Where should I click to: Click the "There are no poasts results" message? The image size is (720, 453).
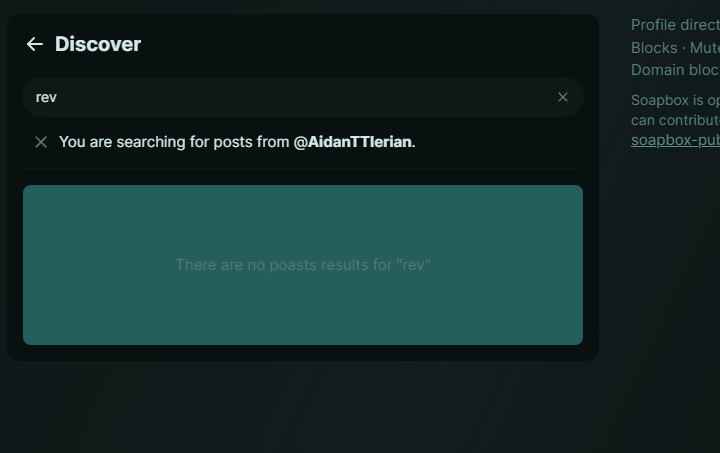[303, 265]
